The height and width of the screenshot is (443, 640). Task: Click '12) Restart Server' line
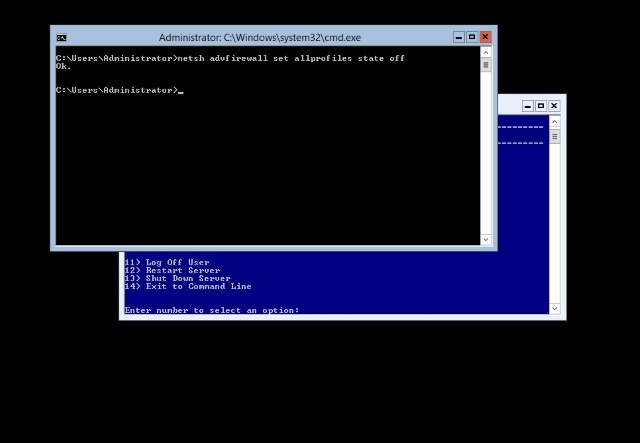click(x=172, y=270)
